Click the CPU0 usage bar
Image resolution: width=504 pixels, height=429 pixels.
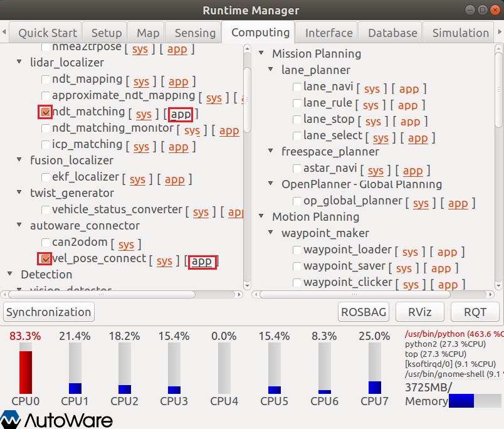(x=26, y=368)
